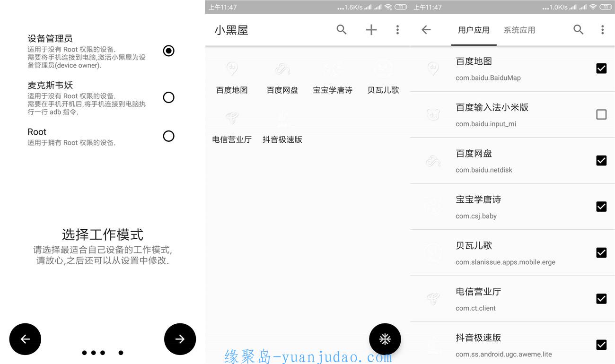
Task: Click the 小黑屋 app title
Action: 231,30
